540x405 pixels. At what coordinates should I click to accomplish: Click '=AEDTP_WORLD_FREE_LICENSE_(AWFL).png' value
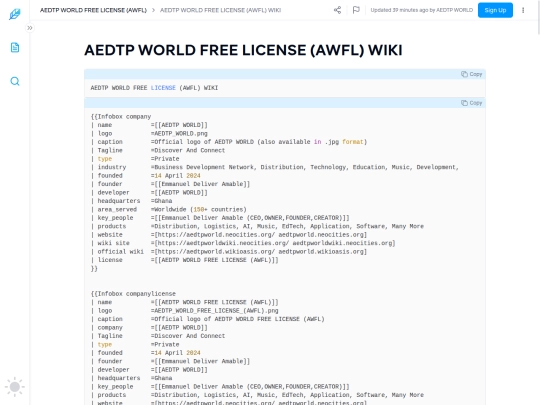215,311
